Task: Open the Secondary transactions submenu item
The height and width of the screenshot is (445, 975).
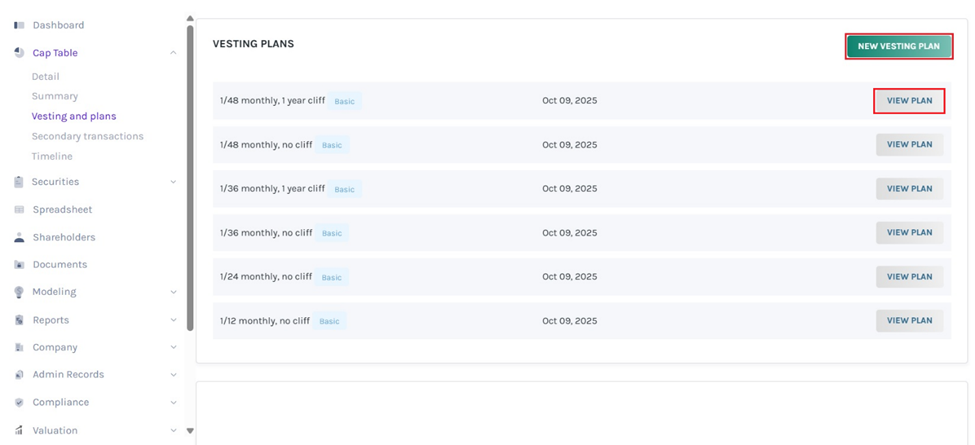Action: 87,136
